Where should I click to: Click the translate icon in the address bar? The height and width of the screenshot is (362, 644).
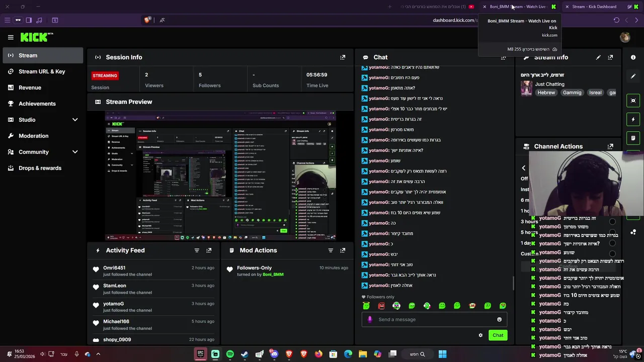(162, 20)
